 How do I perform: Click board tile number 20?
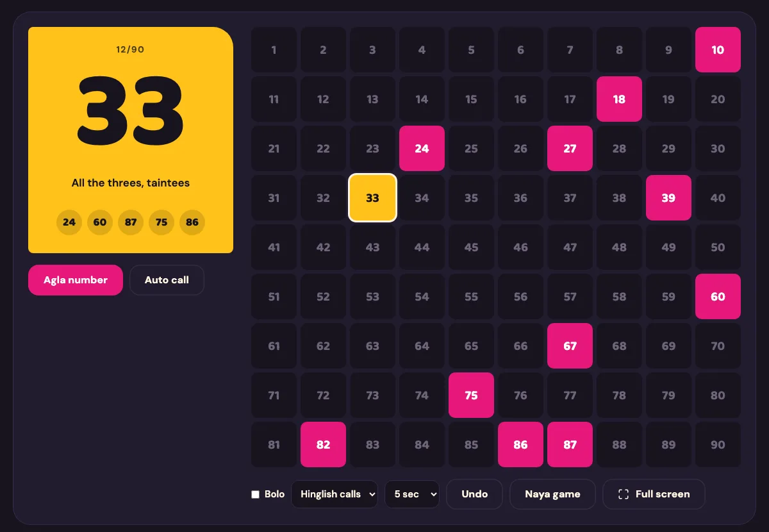(718, 99)
